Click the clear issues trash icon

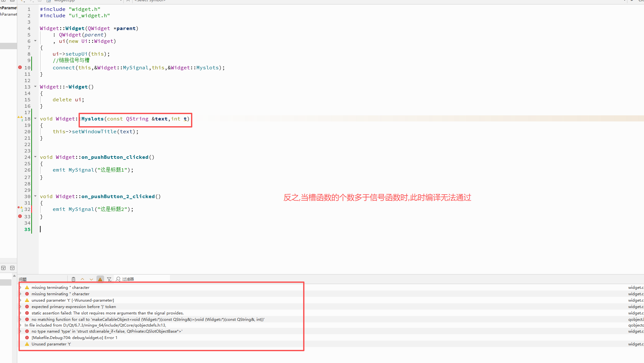coord(73,279)
